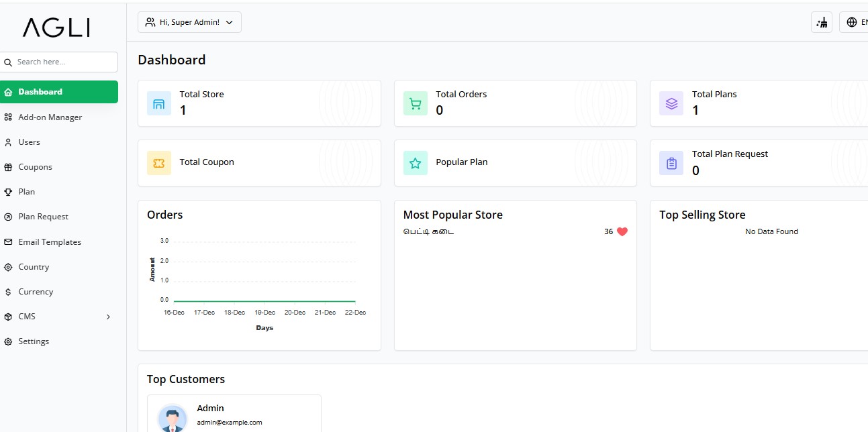Click the Total Coupon ticket icon
The width and height of the screenshot is (868, 432).
click(x=159, y=163)
